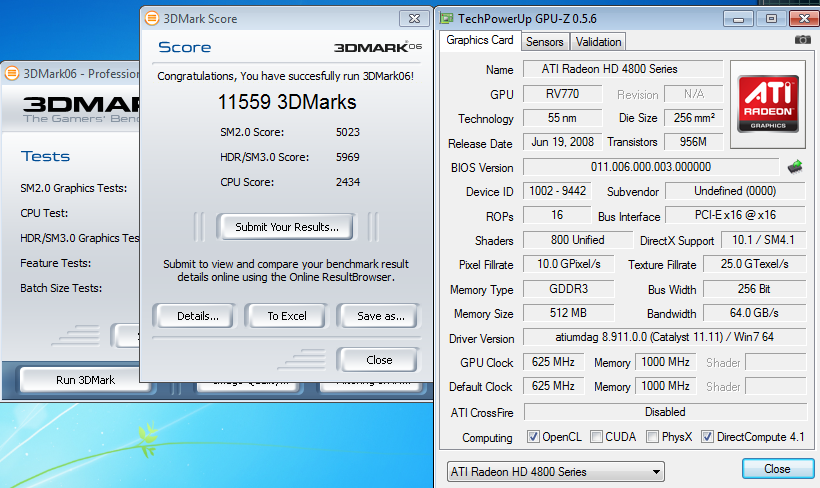Click the GPU-Z screenshot camera icon
This screenshot has height=488, width=820.
coord(803,40)
